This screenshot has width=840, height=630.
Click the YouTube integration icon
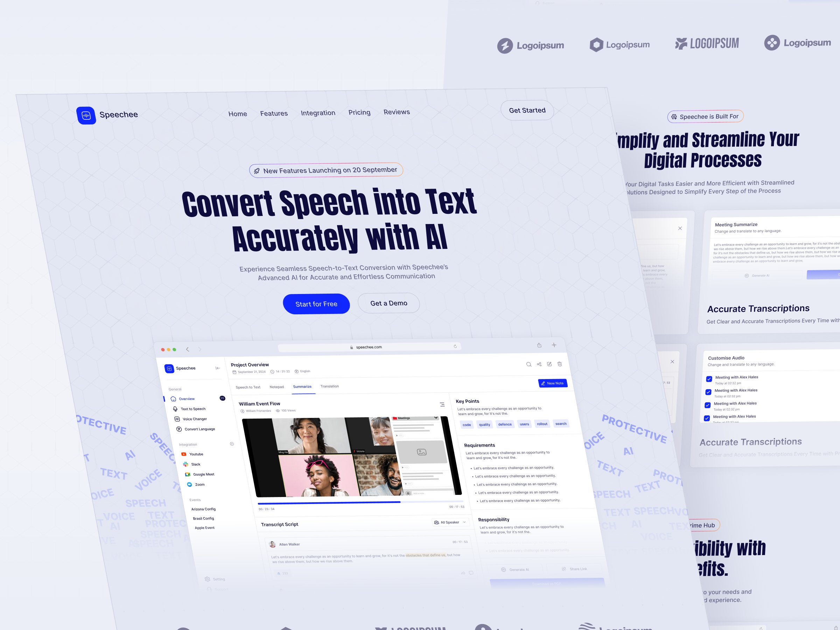184,454
